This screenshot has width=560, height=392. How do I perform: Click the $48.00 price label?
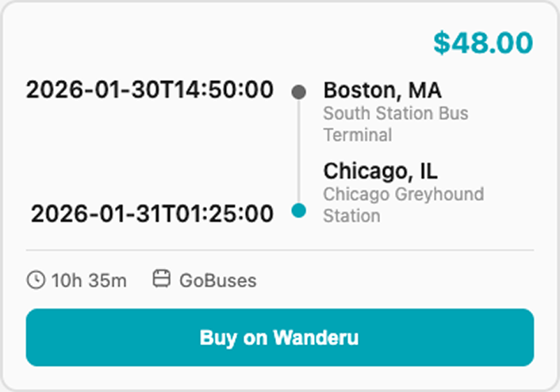pyautogui.click(x=483, y=43)
